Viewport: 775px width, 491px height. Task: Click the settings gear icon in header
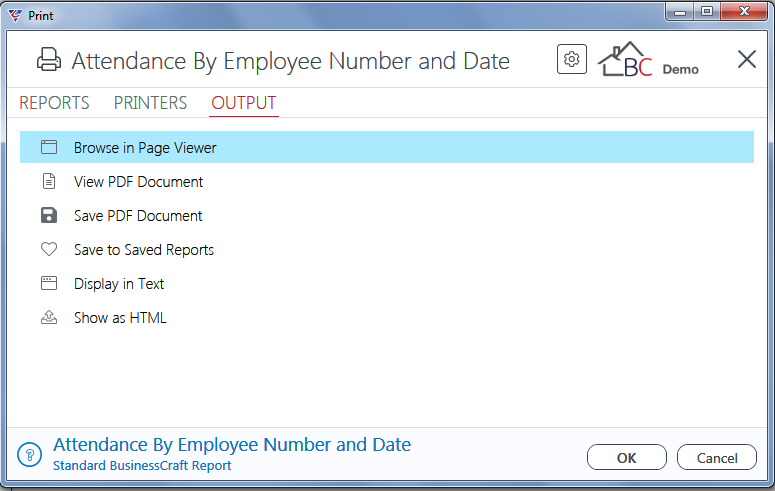(571, 59)
